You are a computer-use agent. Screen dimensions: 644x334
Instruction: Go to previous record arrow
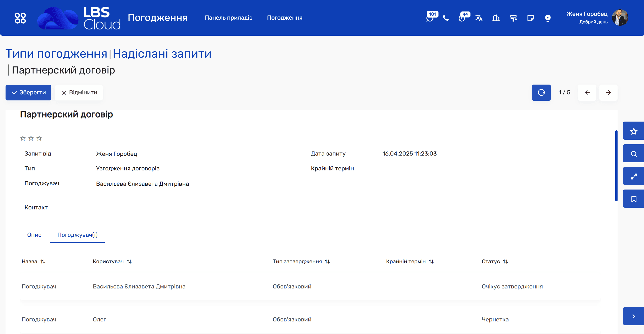[587, 93]
